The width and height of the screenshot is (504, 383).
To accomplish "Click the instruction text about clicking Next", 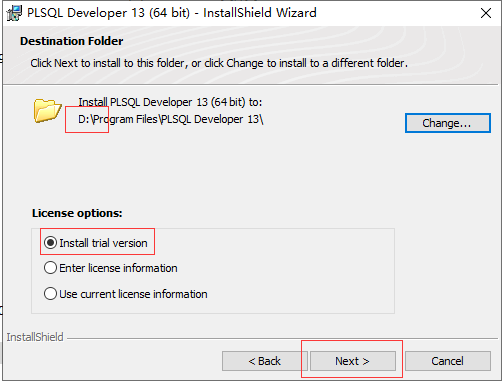I will (219, 63).
